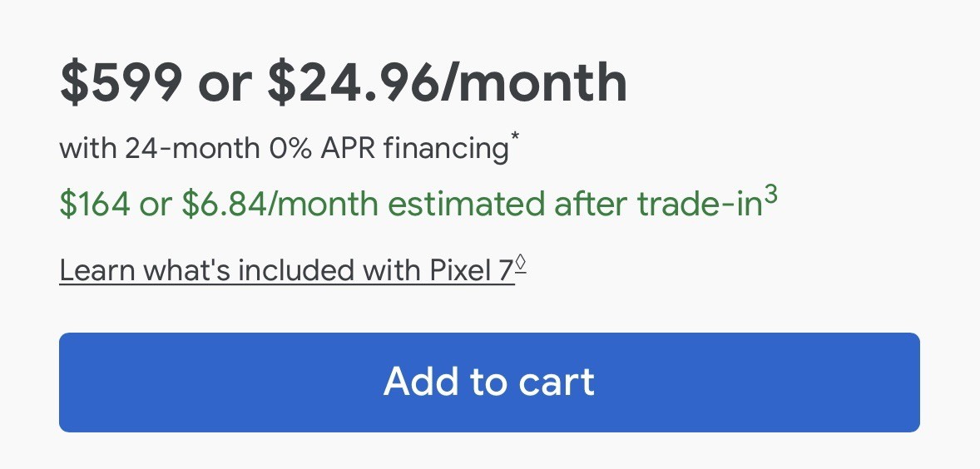
Task: Click the $599 price heading
Action: (121, 82)
